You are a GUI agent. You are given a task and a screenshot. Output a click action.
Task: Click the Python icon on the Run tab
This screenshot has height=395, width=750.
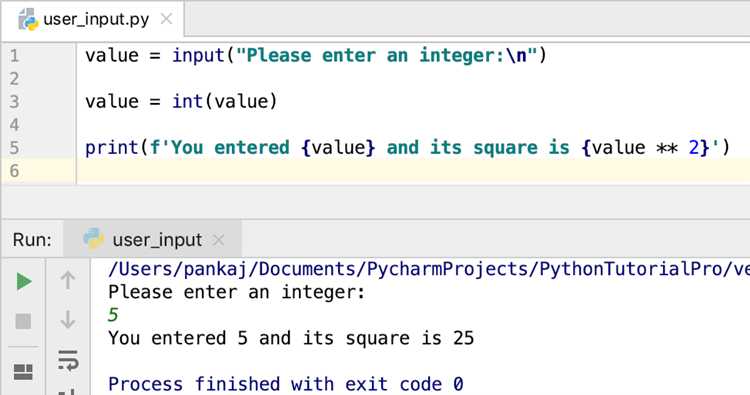tap(94, 239)
